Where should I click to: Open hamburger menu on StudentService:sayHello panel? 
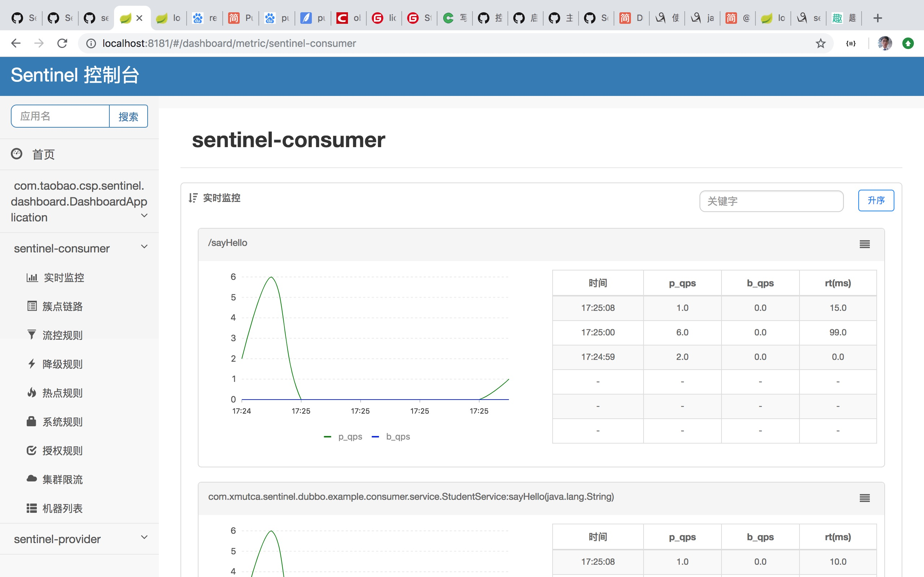click(864, 498)
